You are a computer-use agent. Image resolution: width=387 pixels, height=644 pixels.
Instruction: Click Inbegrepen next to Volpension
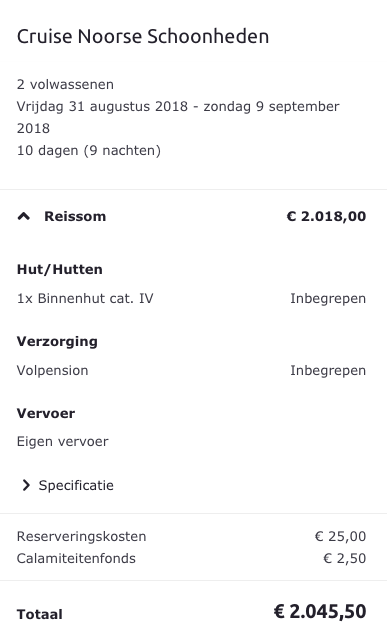point(328,370)
